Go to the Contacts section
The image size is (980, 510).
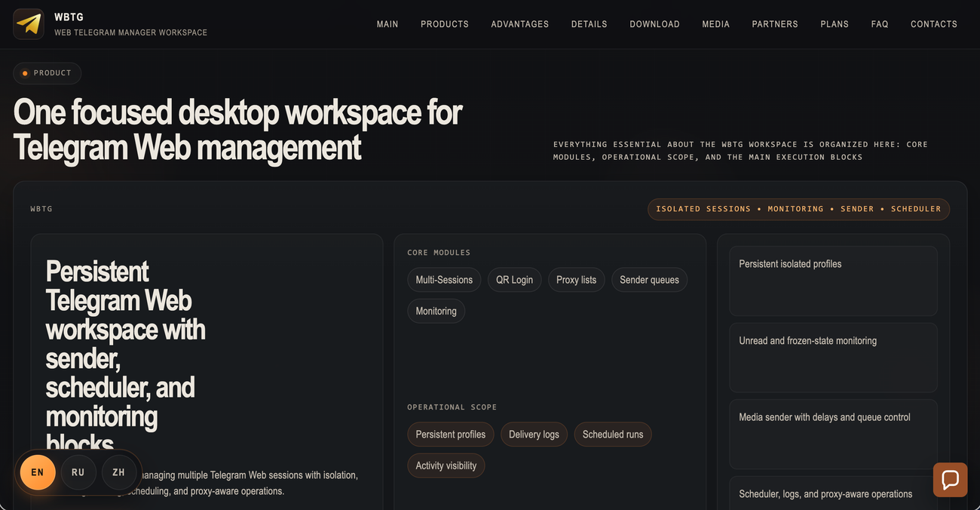tap(934, 24)
